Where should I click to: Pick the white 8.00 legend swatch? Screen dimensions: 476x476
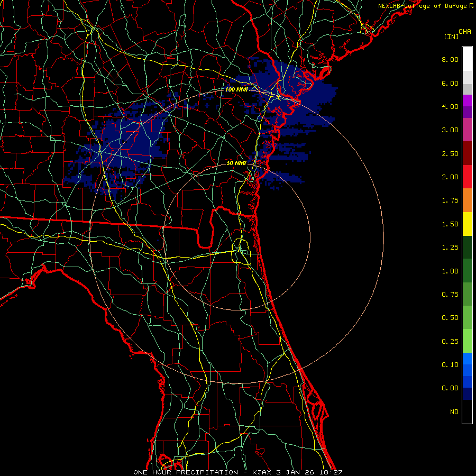(467, 59)
